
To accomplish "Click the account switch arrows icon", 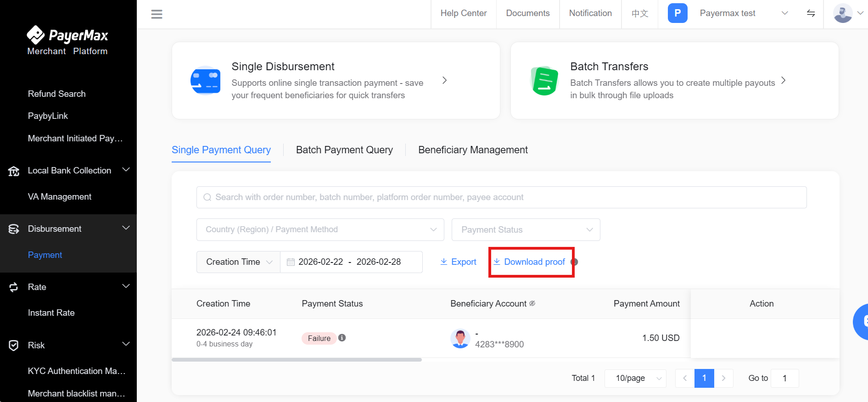I will (811, 13).
